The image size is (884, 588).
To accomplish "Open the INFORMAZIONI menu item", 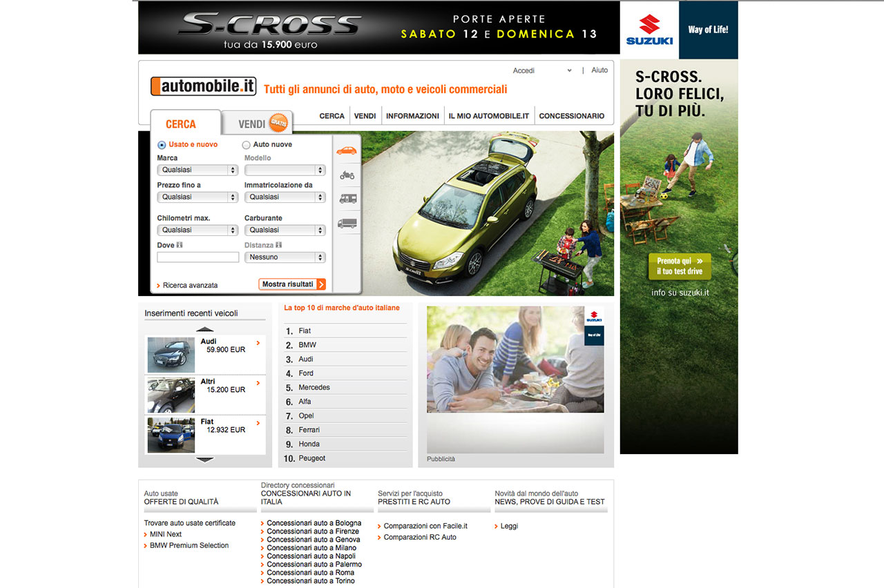I will click(x=412, y=116).
